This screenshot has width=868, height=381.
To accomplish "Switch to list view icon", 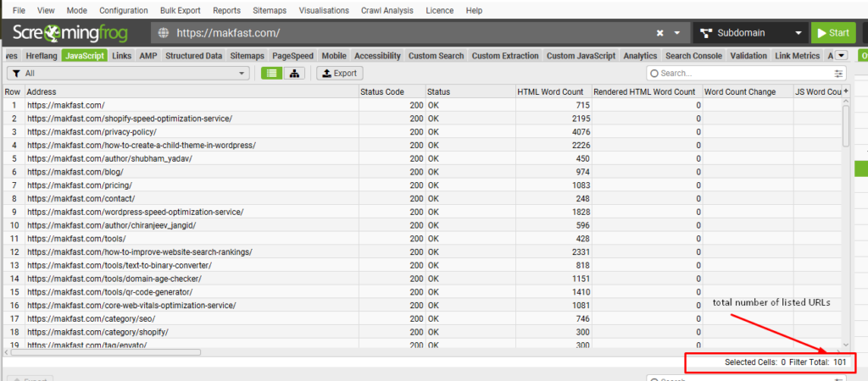I will [272, 73].
